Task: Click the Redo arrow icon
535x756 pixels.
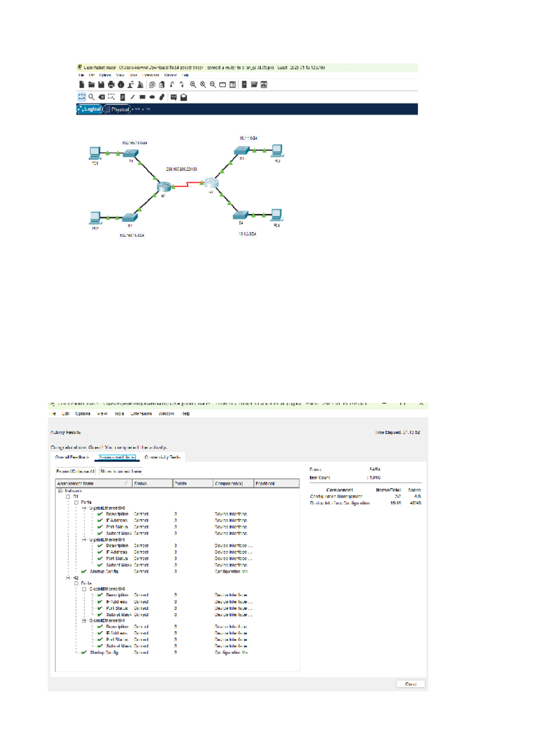Action: (182, 84)
